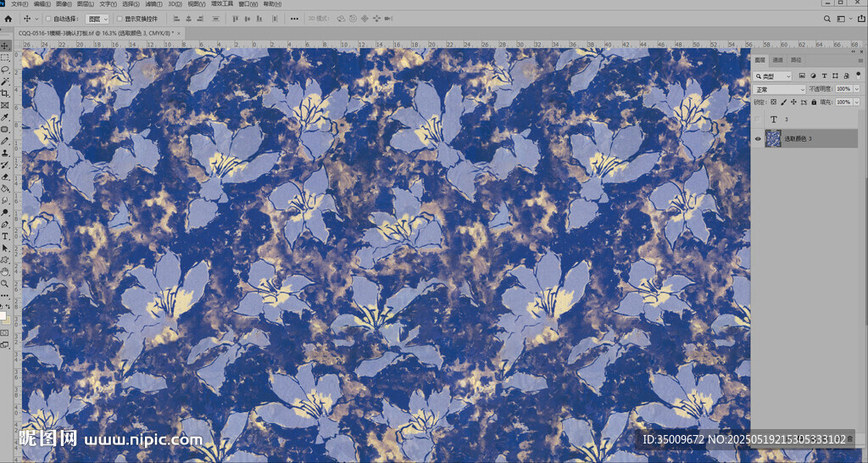Enable the 显示变换控件 checkbox

[120, 19]
